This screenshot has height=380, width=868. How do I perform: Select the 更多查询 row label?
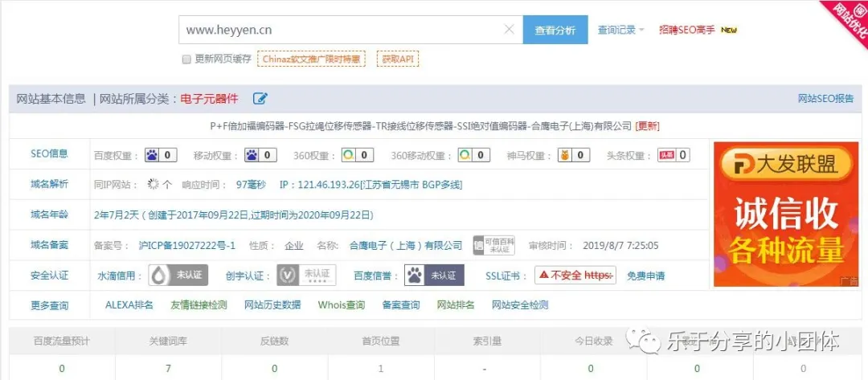49,304
